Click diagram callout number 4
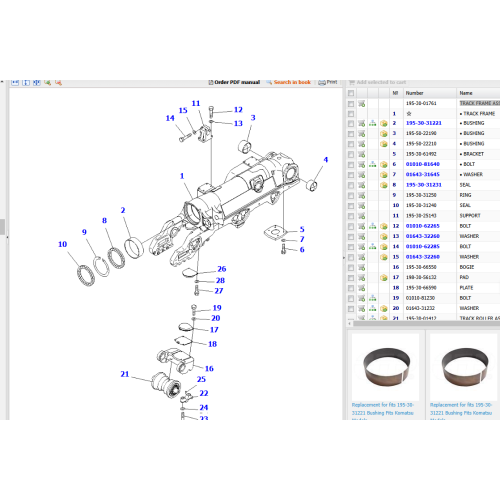Screen dimensions: 500x500 tap(326, 160)
